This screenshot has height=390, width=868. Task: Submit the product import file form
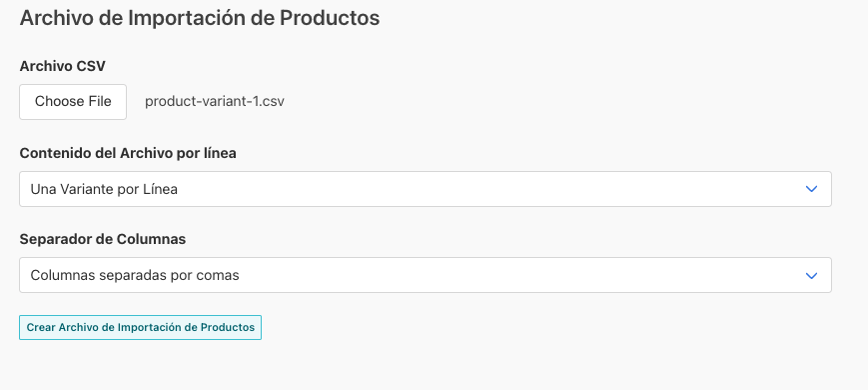point(140,327)
